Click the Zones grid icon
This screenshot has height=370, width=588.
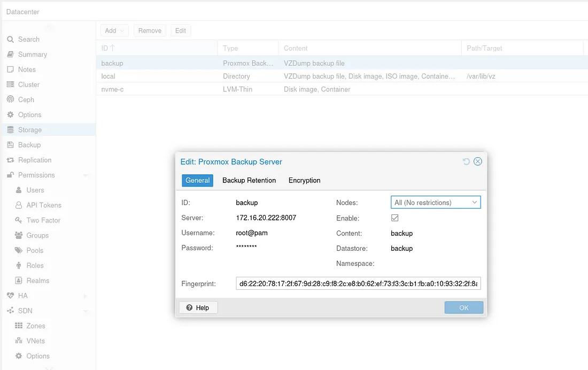point(18,326)
